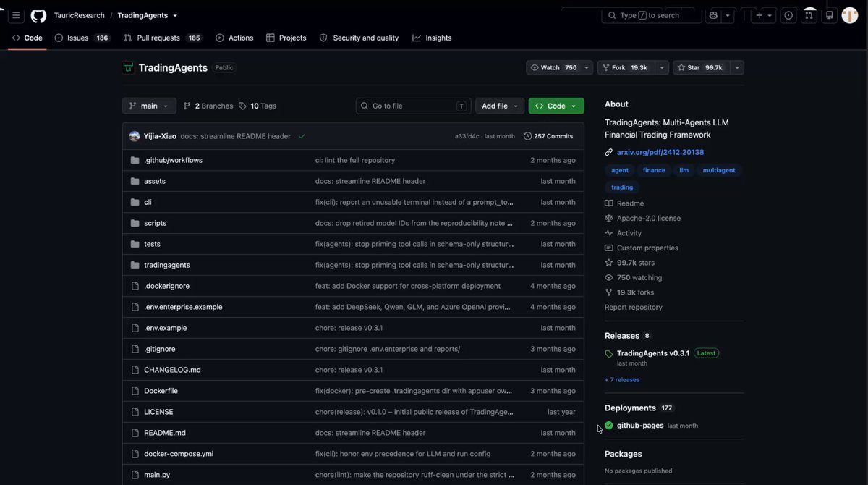Viewport: 868px width, 485px height.
Task: Switch to the Issues tab
Action: point(82,38)
